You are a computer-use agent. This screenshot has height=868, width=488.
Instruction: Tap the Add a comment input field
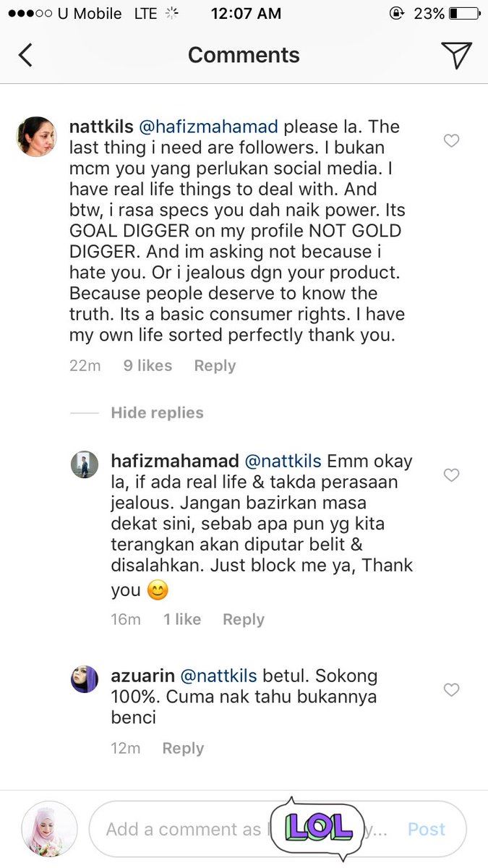click(181, 829)
